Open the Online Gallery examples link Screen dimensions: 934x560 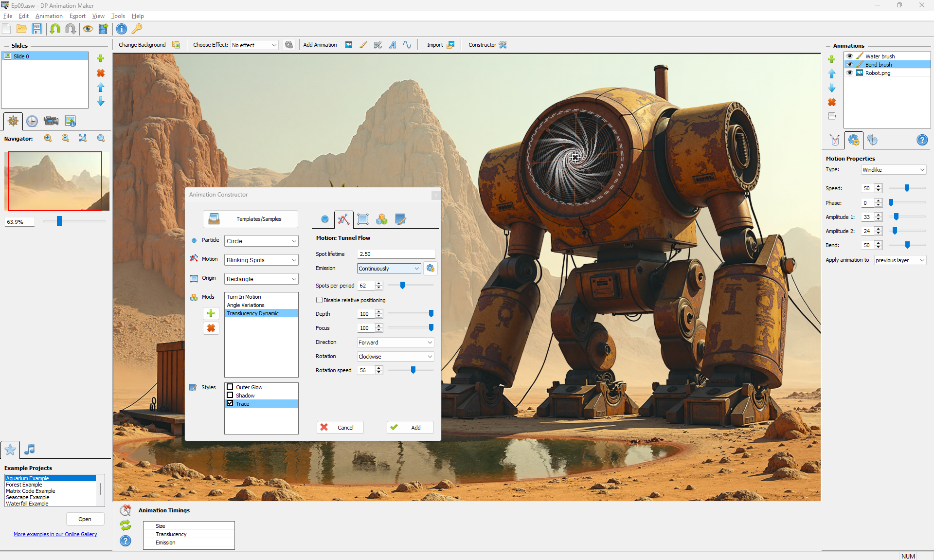pyautogui.click(x=55, y=534)
